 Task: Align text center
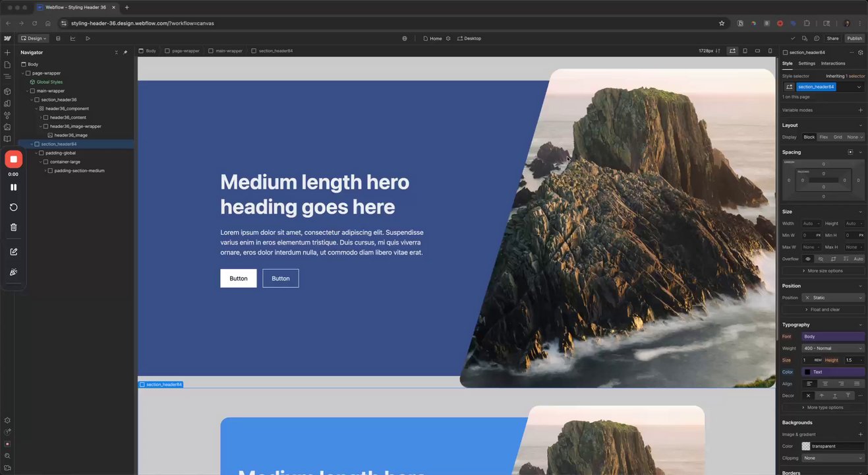pos(825,383)
